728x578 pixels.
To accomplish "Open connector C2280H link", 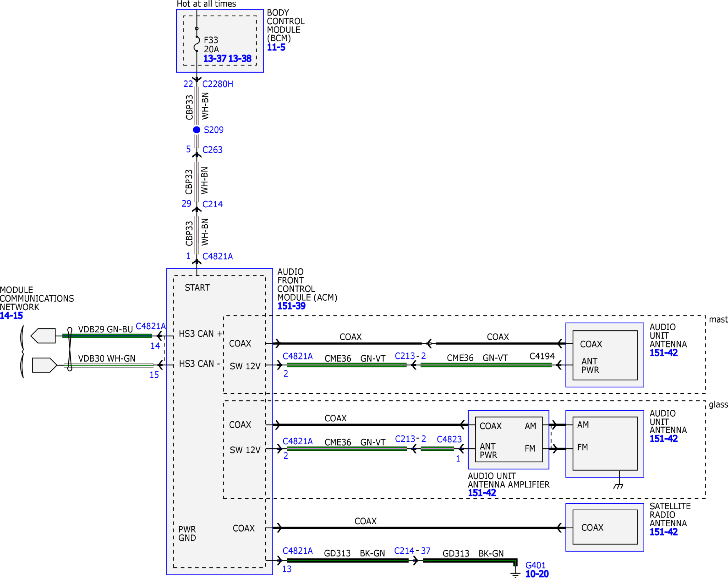I will (x=218, y=84).
